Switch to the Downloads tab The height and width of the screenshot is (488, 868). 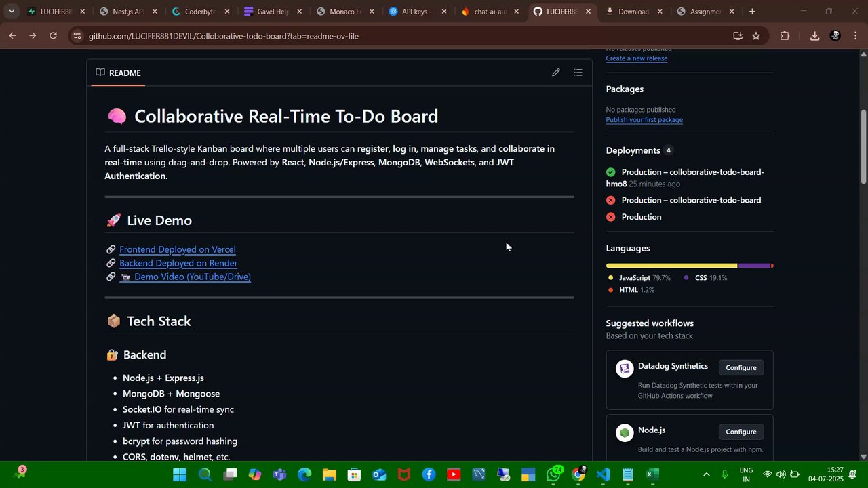635,12
